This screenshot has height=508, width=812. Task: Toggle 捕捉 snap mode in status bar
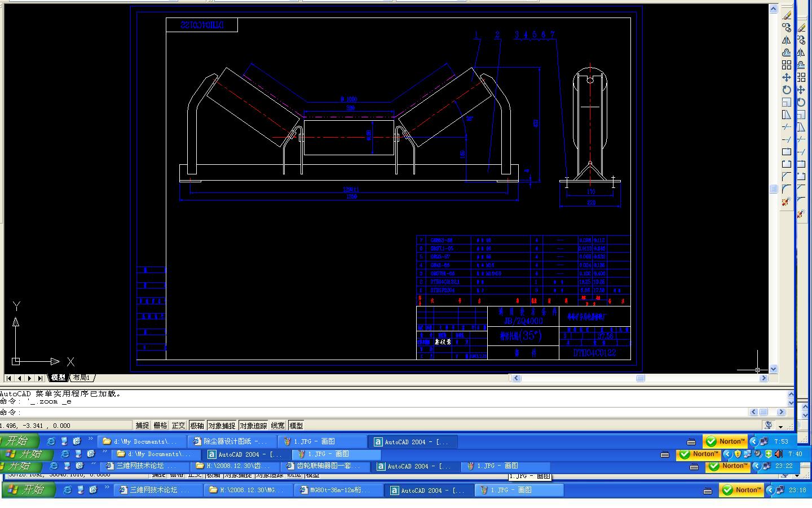pos(143,426)
